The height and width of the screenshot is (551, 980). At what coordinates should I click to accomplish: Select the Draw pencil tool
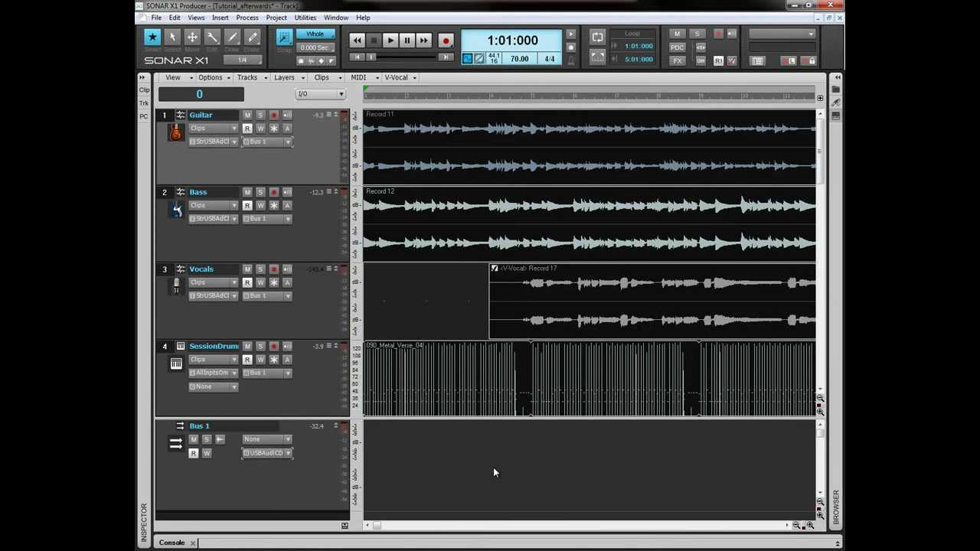pyautogui.click(x=232, y=37)
